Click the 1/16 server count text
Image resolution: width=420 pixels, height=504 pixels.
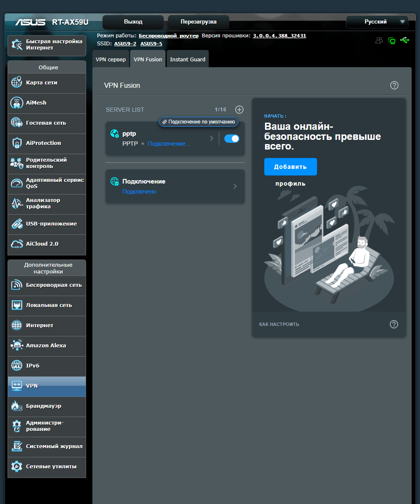tap(220, 110)
